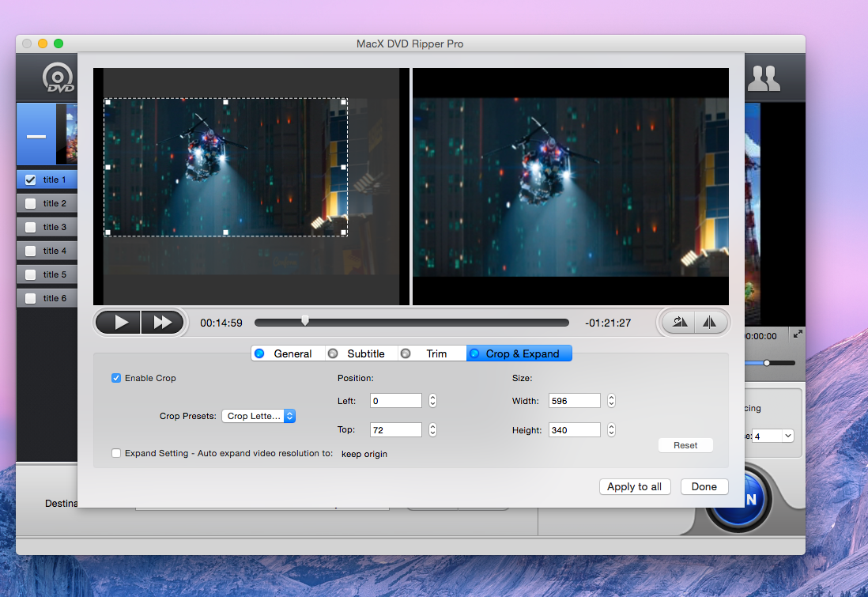
Task: Open the Crop Presets dropdown
Action: [x=259, y=416]
